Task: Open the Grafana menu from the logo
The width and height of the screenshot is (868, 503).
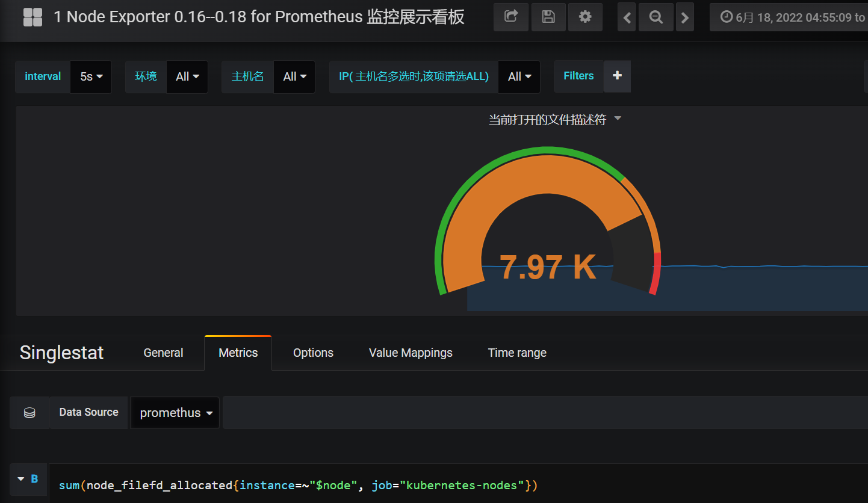Action: [x=33, y=17]
